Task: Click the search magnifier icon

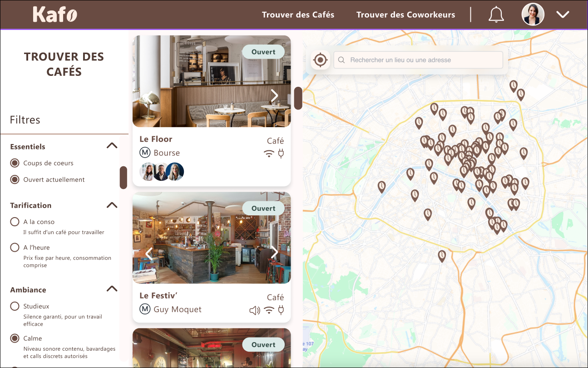Action: tap(341, 60)
